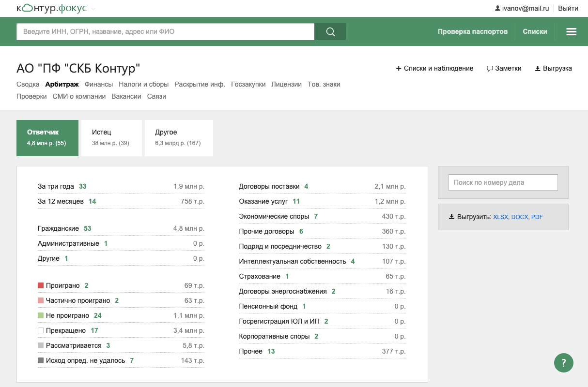Download the DOCX export
This screenshot has width=588, height=387.
[x=520, y=217]
